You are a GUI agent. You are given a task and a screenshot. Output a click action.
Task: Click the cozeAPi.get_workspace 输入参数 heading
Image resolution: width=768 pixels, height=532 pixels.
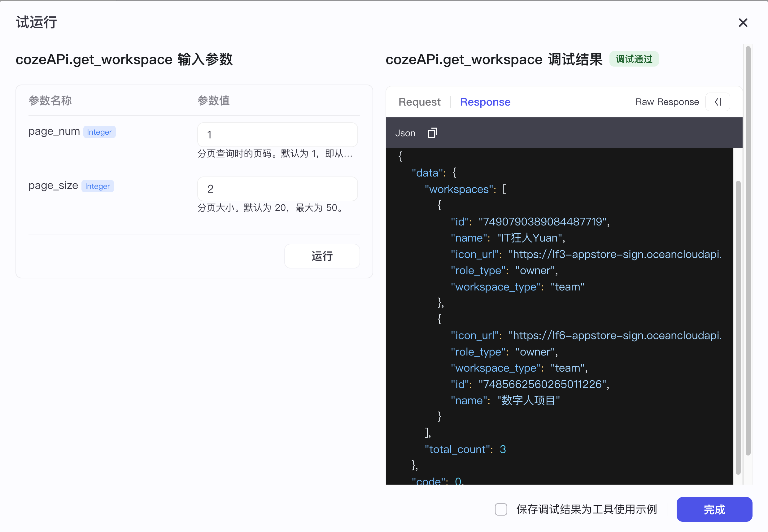coord(124,59)
